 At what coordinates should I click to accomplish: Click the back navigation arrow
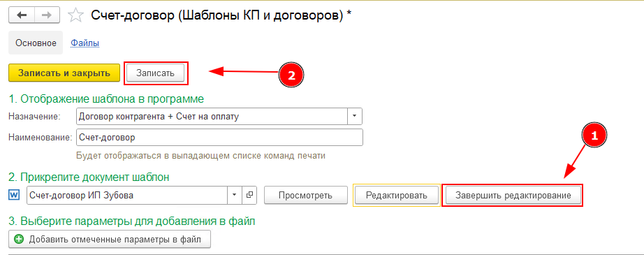coord(22,15)
